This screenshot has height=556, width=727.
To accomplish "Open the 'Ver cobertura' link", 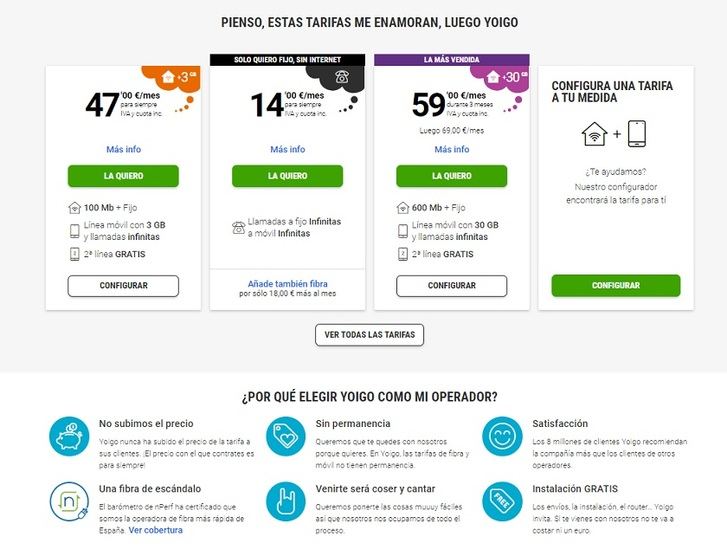I will pos(155,530).
